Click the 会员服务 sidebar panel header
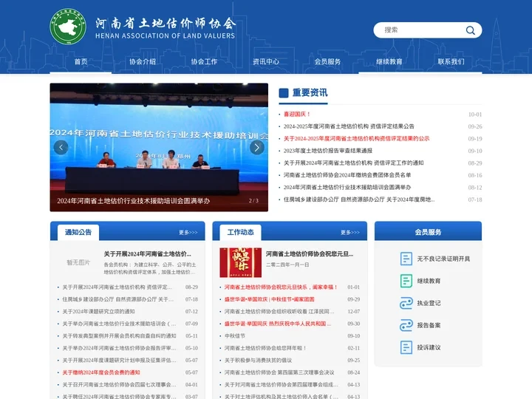The image size is (532, 399). click(428, 232)
